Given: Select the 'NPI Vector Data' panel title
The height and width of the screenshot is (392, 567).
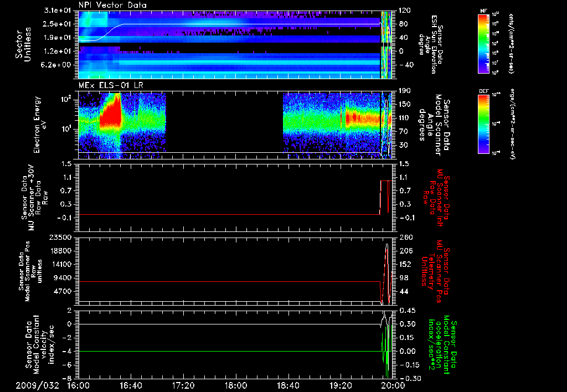Looking at the screenshot, I should click(x=112, y=5).
